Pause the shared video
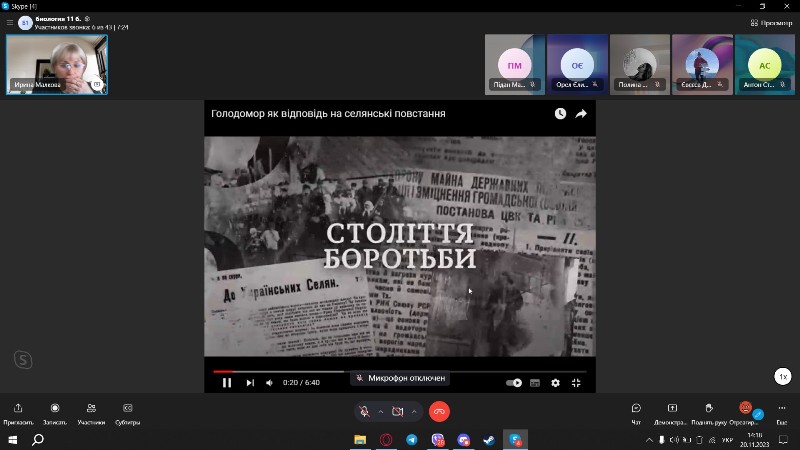 point(227,383)
